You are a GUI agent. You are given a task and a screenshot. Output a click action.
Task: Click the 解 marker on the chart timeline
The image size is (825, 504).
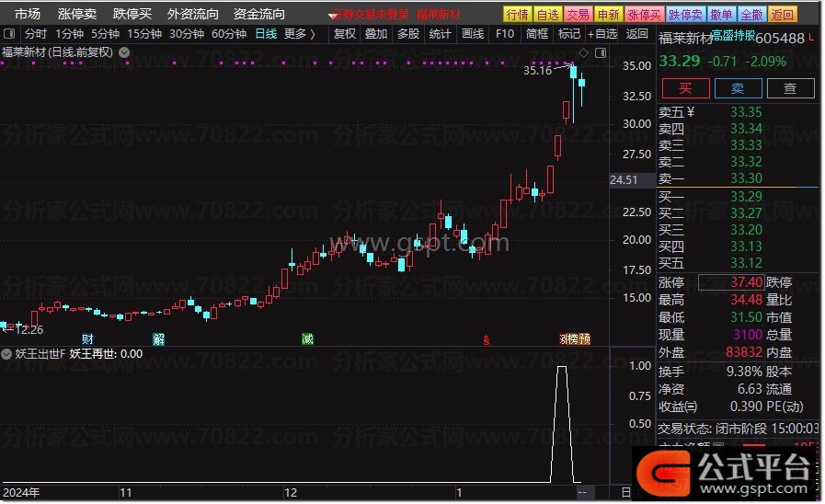(x=158, y=339)
